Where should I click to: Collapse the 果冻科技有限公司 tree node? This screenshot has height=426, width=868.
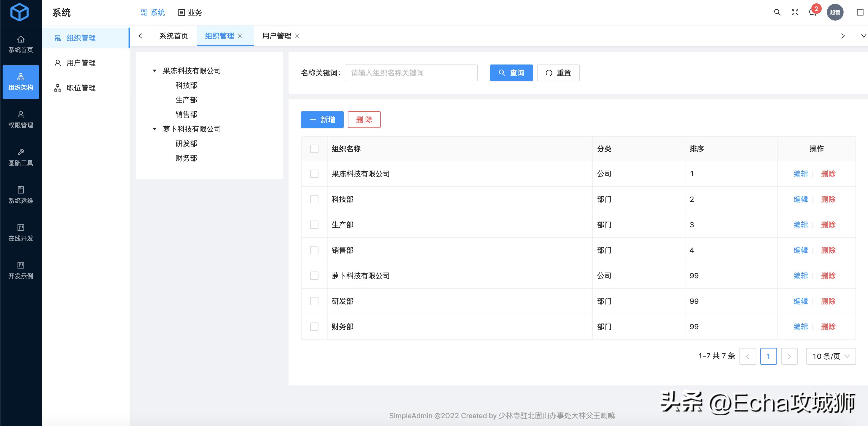point(154,70)
